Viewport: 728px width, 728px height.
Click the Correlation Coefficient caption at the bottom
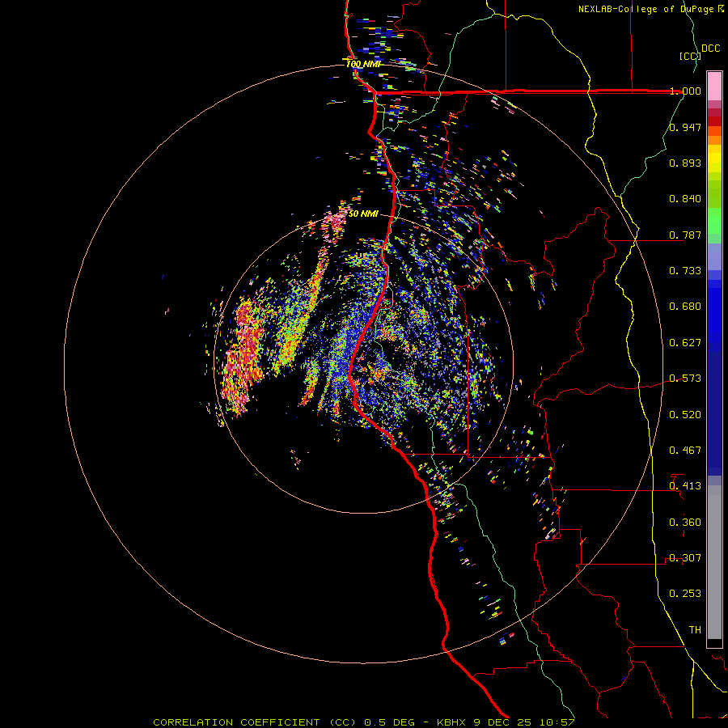tap(363, 722)
